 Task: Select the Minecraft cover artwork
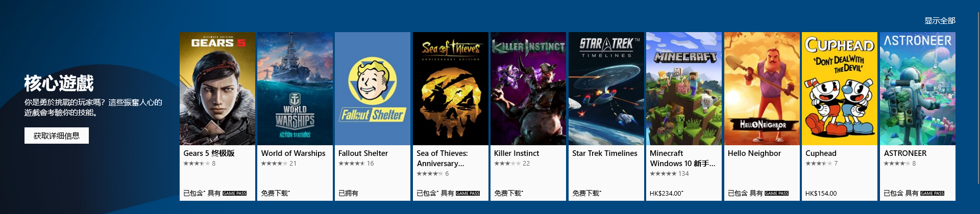pos(684,89)
